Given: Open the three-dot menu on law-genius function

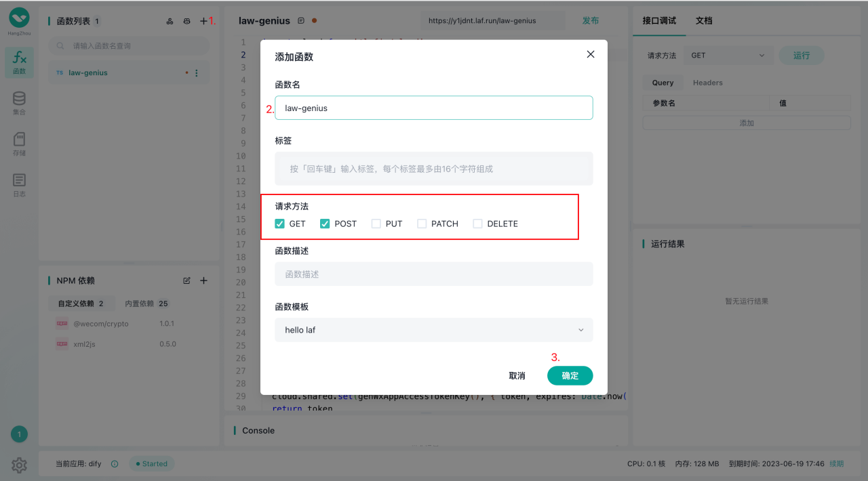Looking at the screenshot, I should [x=196, y=72].
